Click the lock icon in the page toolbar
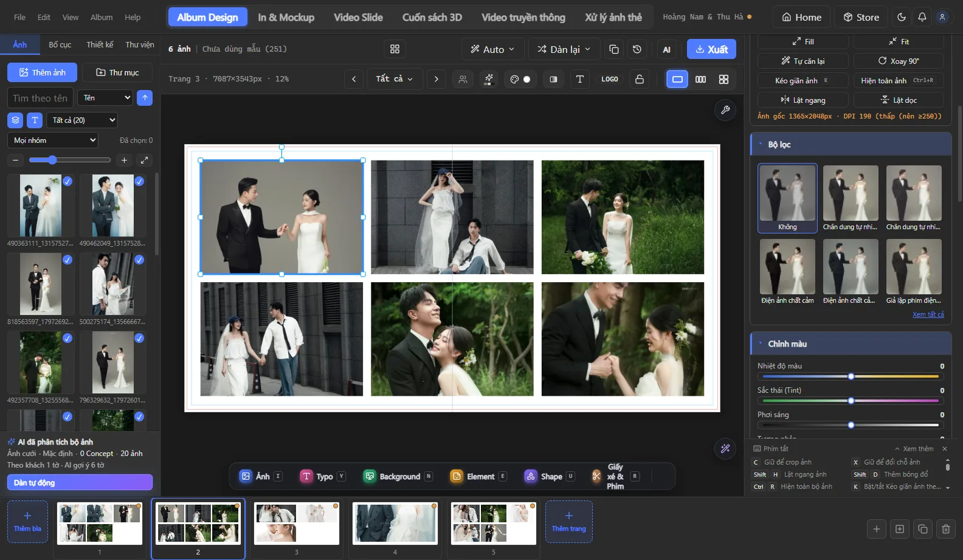Image resolution: width=963 pixels, height=560 pixels. [x=639, y=79]
